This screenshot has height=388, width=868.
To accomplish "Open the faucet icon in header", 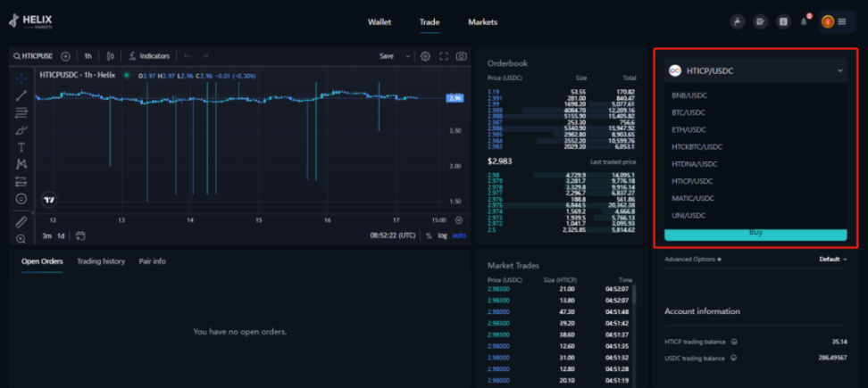I will 738,22.
